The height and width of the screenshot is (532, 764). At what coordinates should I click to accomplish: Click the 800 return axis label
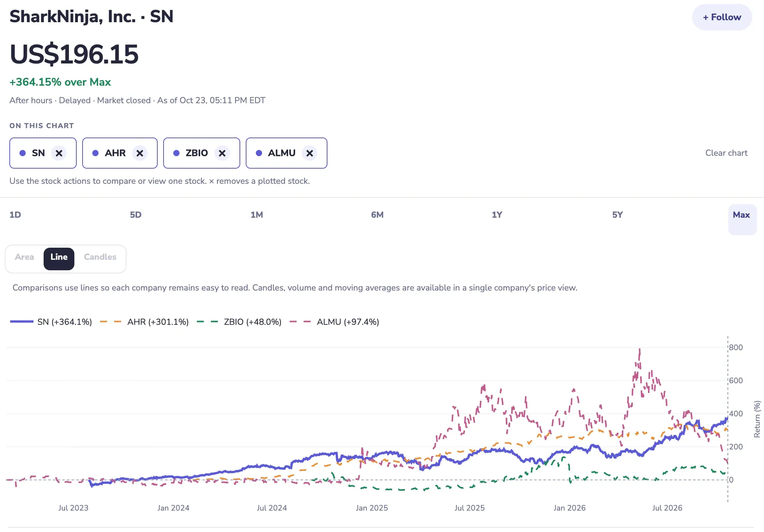pos(736,347)
